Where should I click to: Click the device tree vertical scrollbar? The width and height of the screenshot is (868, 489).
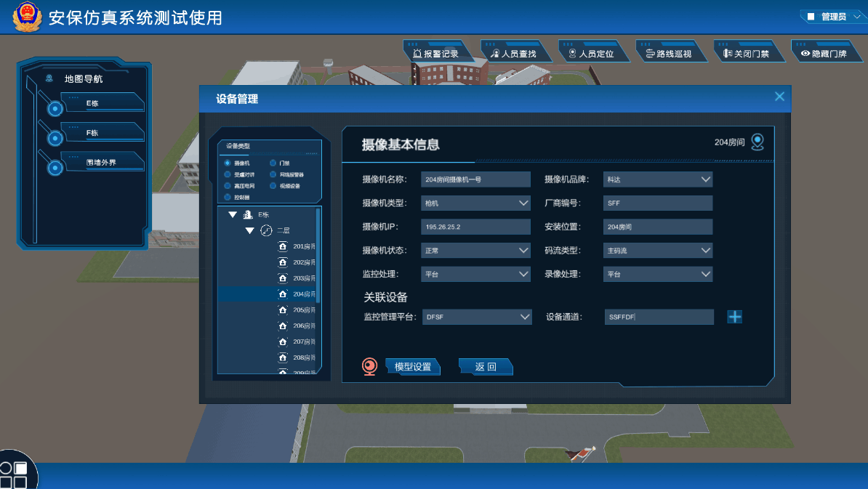click(x=318, y=254)
